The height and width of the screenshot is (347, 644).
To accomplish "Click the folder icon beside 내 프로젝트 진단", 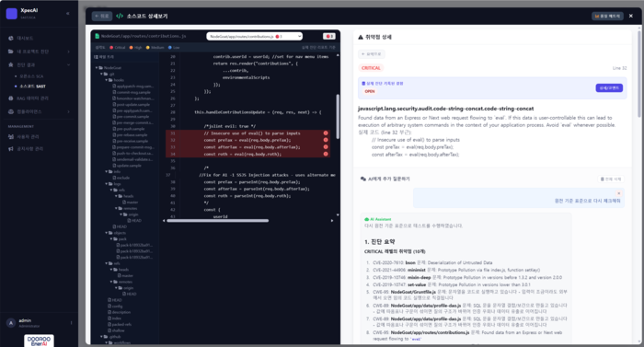I will (x=11, y=52).
